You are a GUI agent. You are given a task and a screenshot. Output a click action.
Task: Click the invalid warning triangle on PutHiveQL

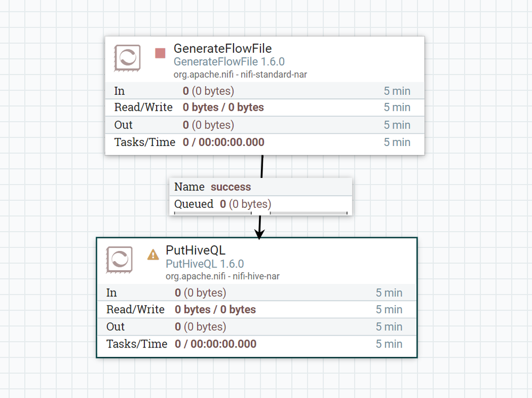153,255
